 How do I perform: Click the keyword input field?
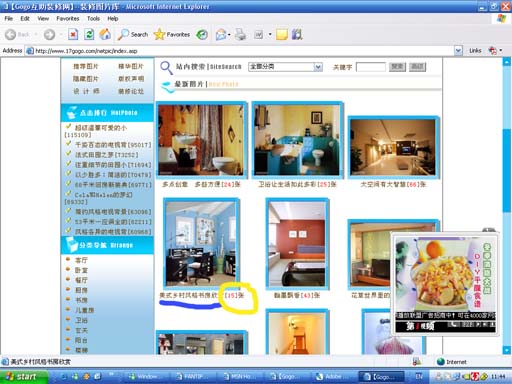pyautogui.click(x=371, y=67)
